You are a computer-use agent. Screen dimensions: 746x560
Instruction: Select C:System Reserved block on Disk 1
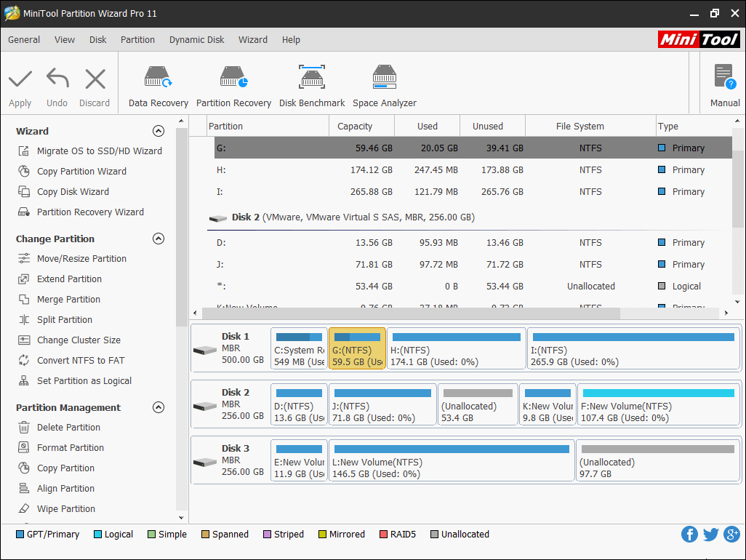(300, 348)
